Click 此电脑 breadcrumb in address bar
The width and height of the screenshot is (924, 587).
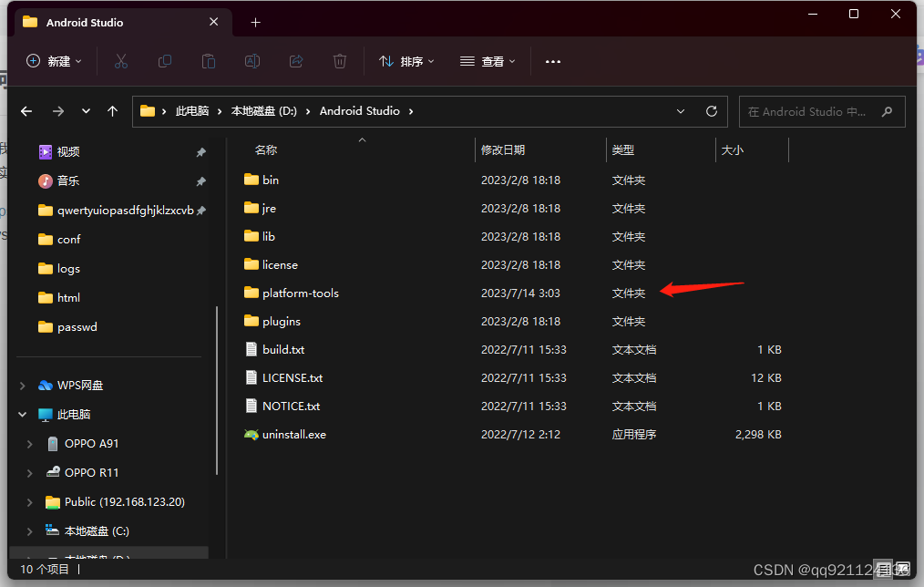point(192,111)
